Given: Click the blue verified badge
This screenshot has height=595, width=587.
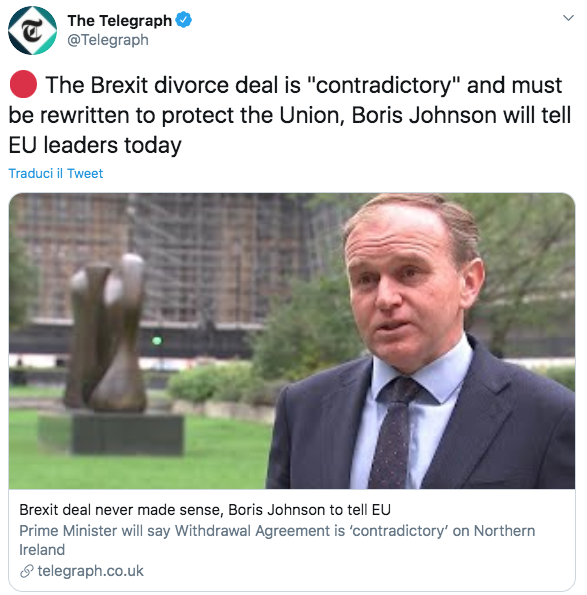Looking at the screenshot, I should 184,20.
